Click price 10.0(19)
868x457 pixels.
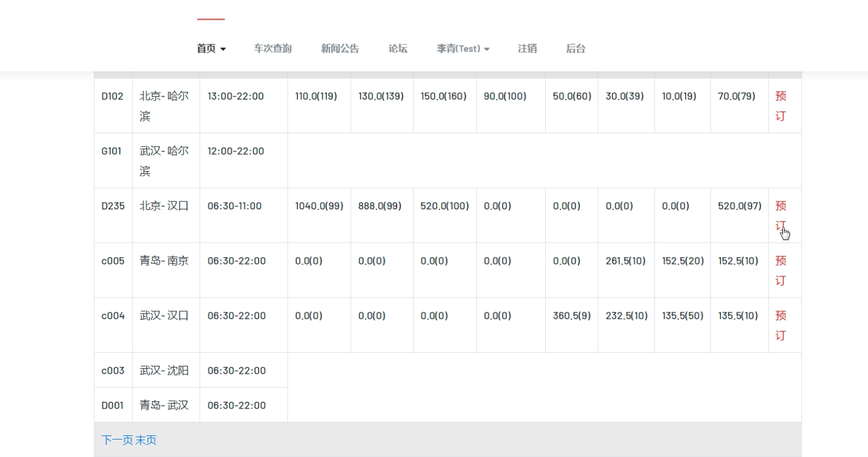[x=679, y=96]
